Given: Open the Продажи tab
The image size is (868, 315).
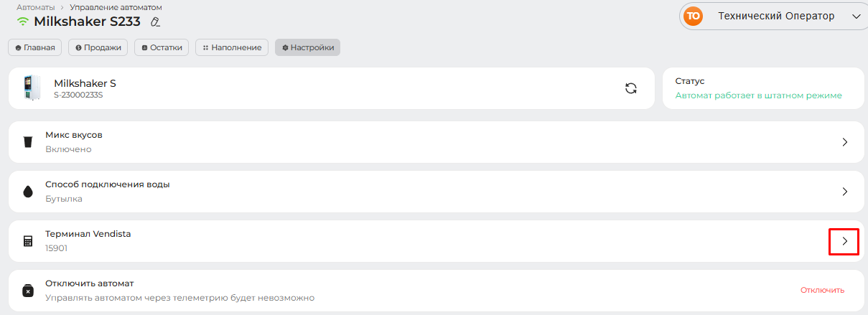Looking at the screenshot, I should (98, 47).
